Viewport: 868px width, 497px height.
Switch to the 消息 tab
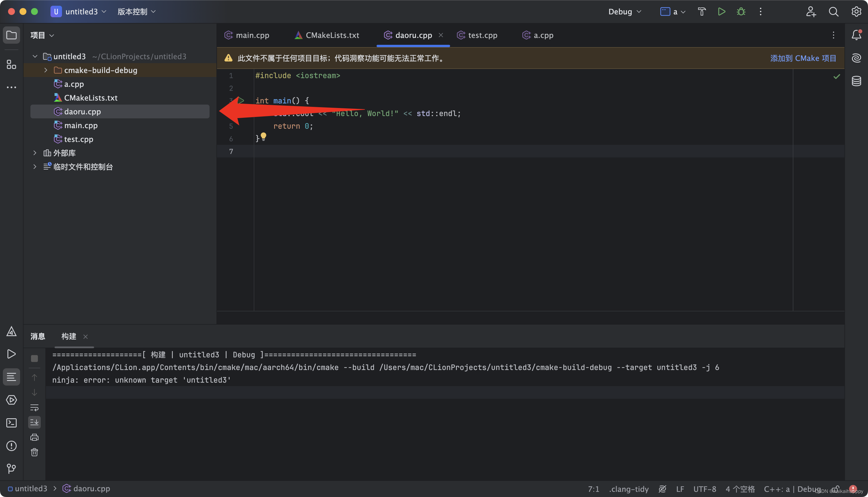pos(38,336)
